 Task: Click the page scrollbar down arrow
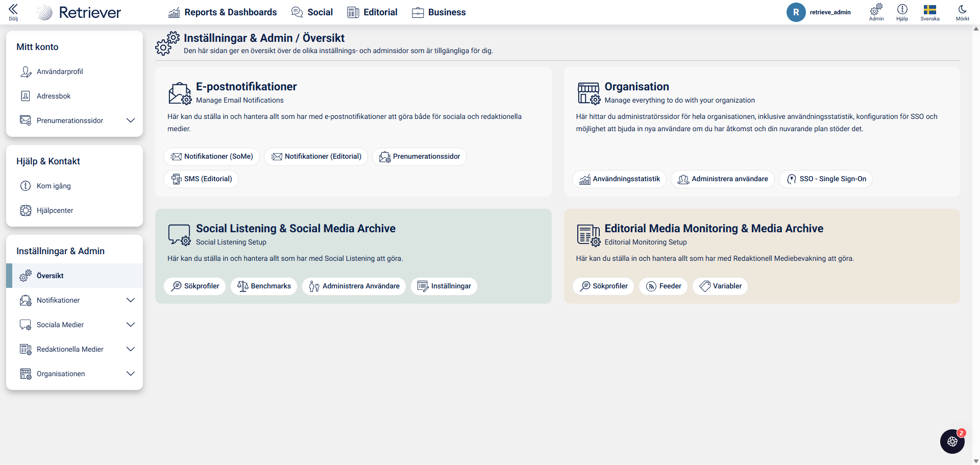point(976,461)
